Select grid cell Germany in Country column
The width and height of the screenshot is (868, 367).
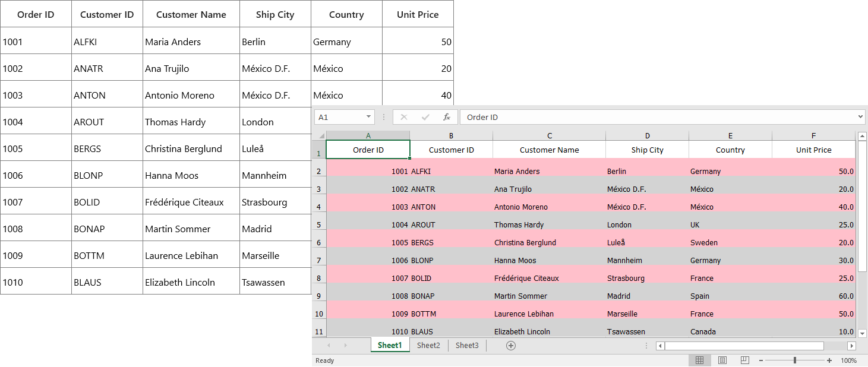coord(346,42)
